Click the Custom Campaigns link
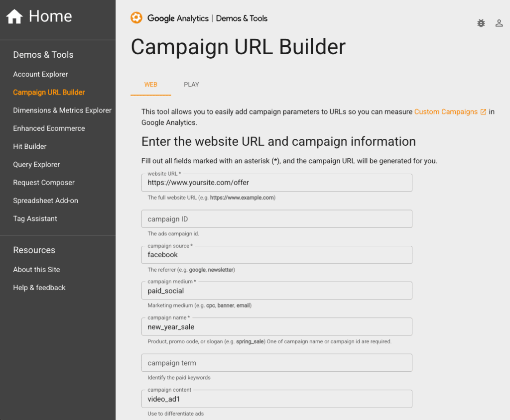The image size is (510, 420). (447, 111)
